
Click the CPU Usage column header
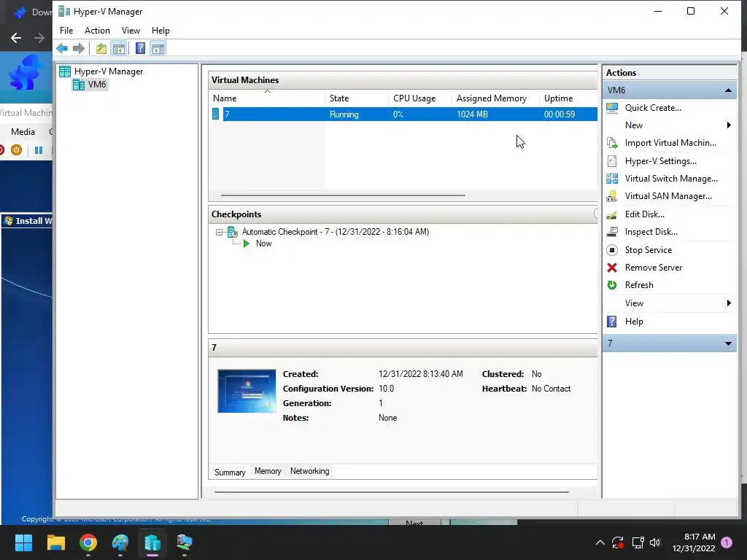420,98
